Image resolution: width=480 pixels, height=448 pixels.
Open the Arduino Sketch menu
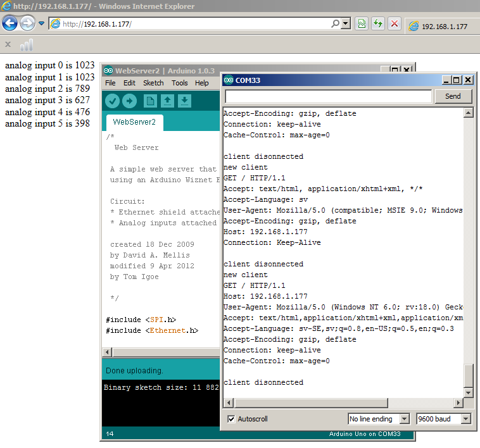tap(153, 83)
